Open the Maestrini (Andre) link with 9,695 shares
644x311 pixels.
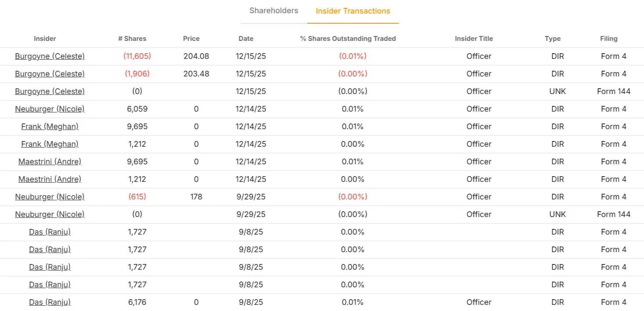pyautogui.click(x=49, y=161)
